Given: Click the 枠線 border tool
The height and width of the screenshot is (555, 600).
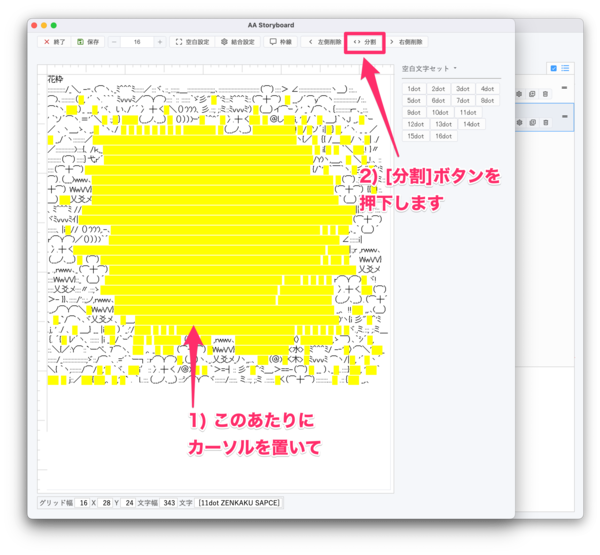Looking at the screenshot, I should 281,42.
